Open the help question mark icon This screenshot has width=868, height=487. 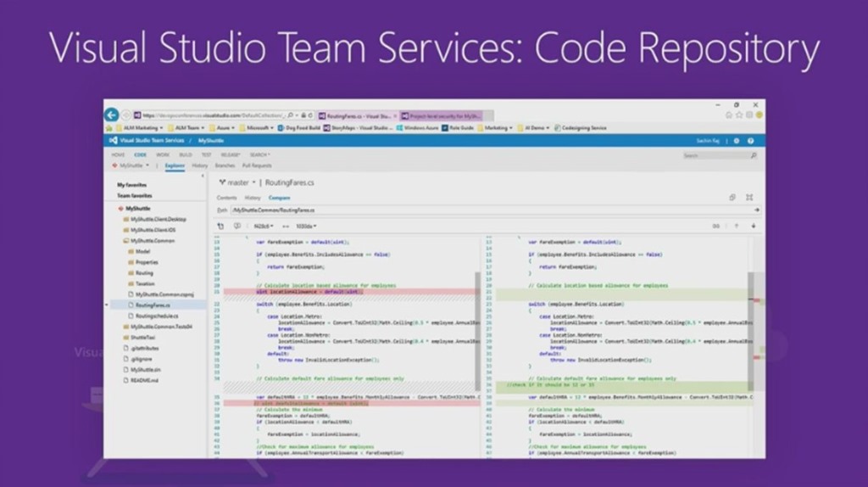750,141
